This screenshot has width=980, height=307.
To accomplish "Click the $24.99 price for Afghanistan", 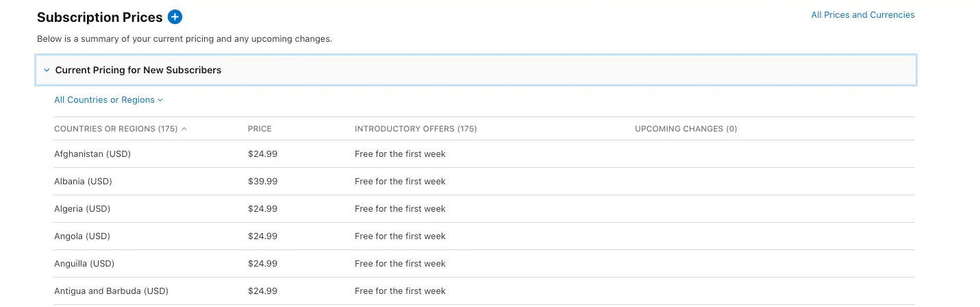I will pyautogui.click(x=262, y=154).
